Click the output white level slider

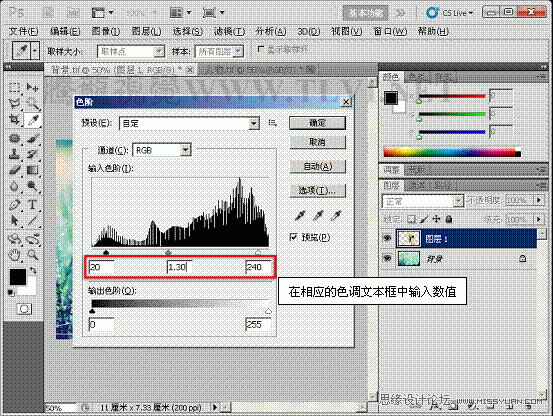[268, 311]
